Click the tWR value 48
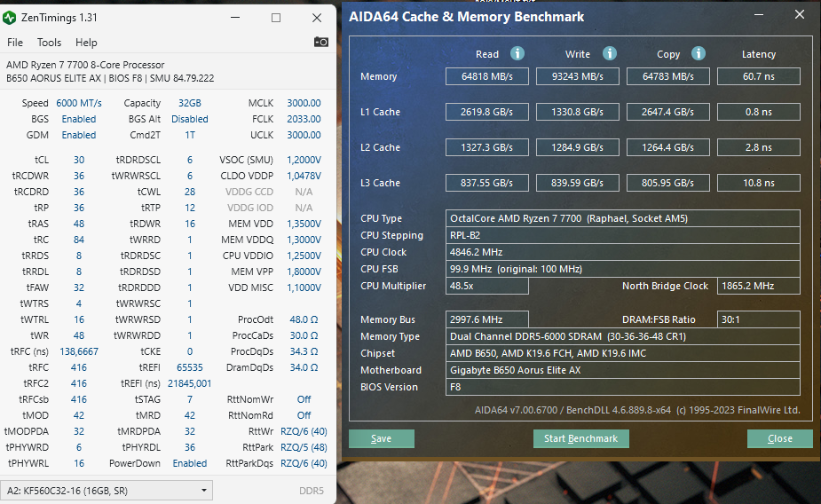This screenshot has height=504, width=821. coord(79,335)
